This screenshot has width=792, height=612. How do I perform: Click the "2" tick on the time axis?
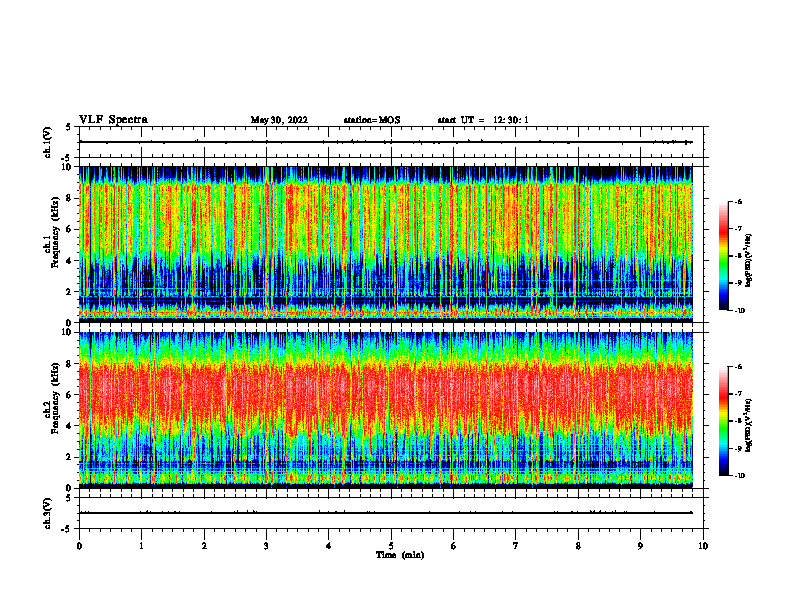click(x=204, y=546)
